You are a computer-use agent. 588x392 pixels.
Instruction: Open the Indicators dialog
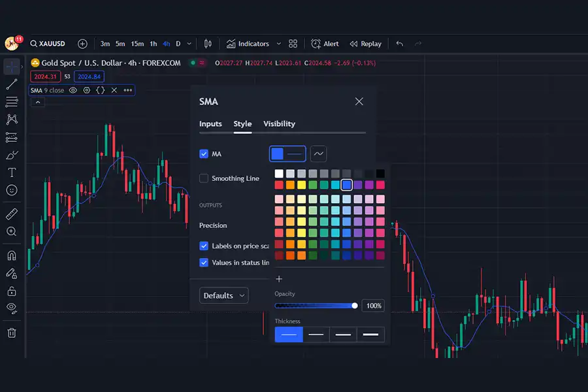248,44
